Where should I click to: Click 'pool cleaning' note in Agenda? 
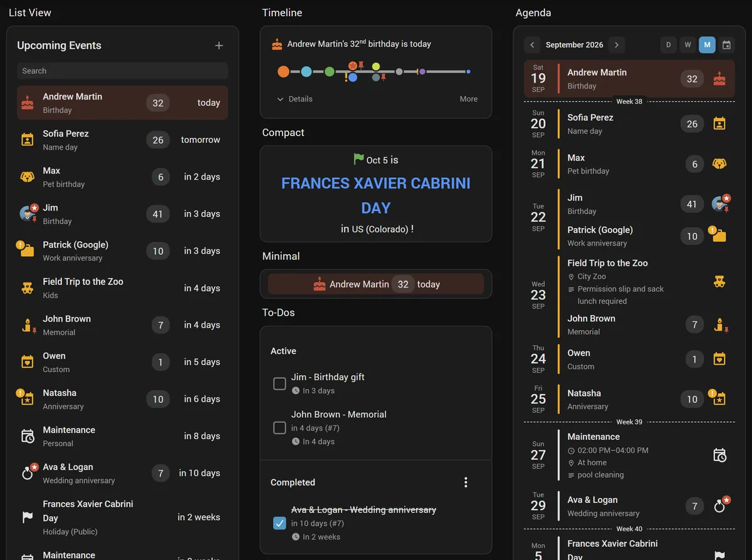point(600,475)
